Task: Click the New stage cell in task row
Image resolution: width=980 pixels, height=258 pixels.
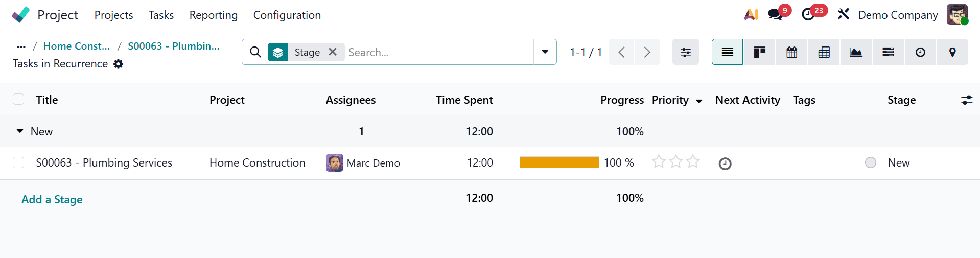Action: point(899,162)
